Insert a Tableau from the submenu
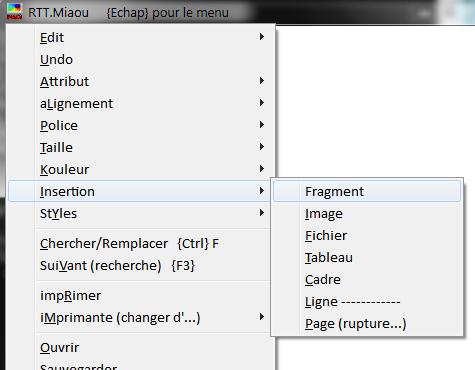Image resolution: width=475 pixels, height=370 pixels. (x=367, y=257)
